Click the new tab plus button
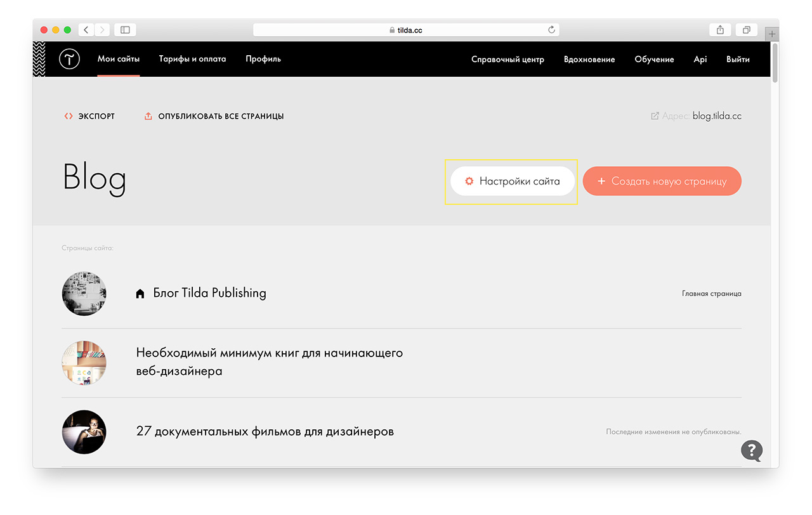Image resolution: width=812 pixels, height=515 pixels. [772, 34]
